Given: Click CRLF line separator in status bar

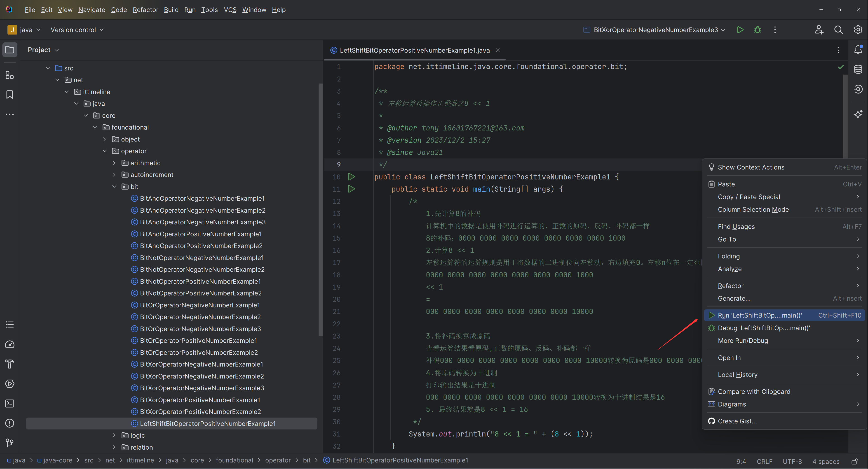Looking at the screenshot, I should point(764,461).
